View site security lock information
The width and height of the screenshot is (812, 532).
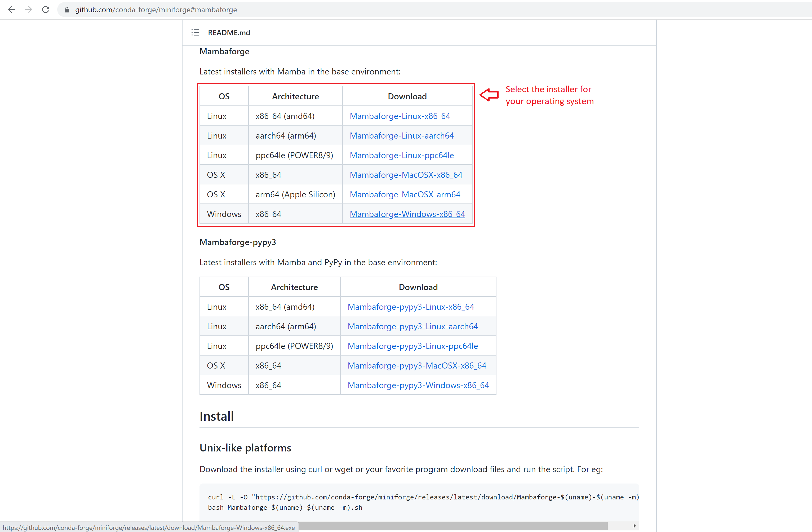point(67,10)
